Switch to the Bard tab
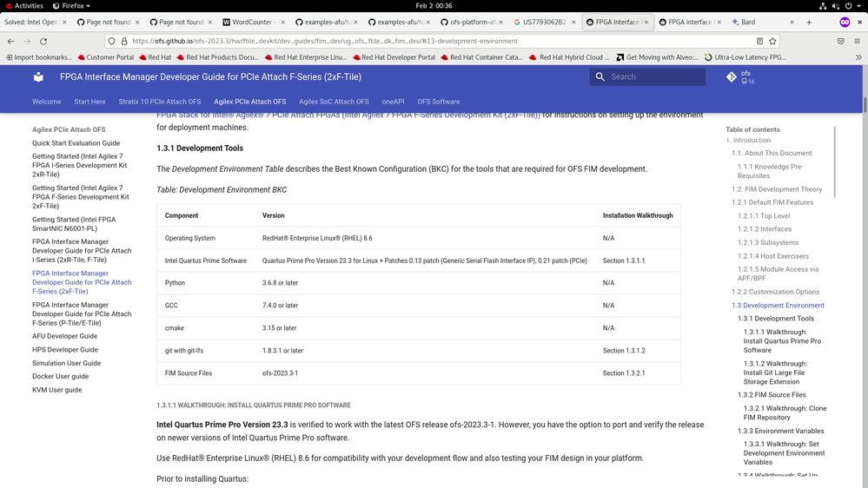This screenshot has height=488, width=868. point(764,22)
